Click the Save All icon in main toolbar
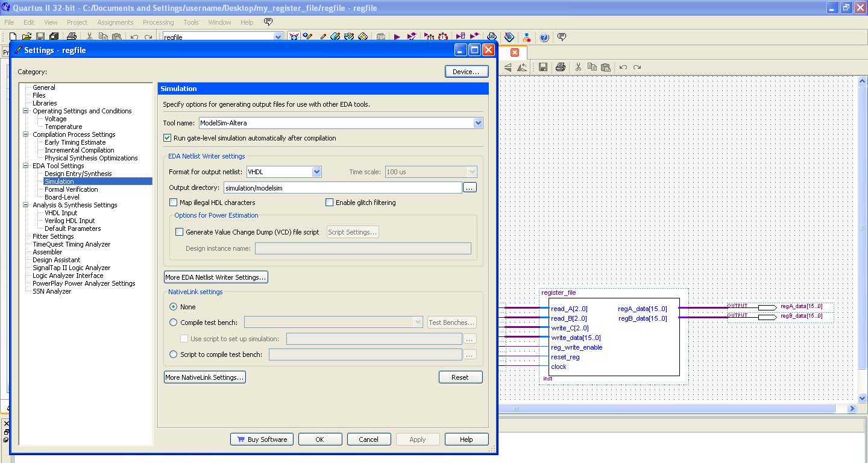This screenshot has height=463, width=868. [x=54, y=37]
